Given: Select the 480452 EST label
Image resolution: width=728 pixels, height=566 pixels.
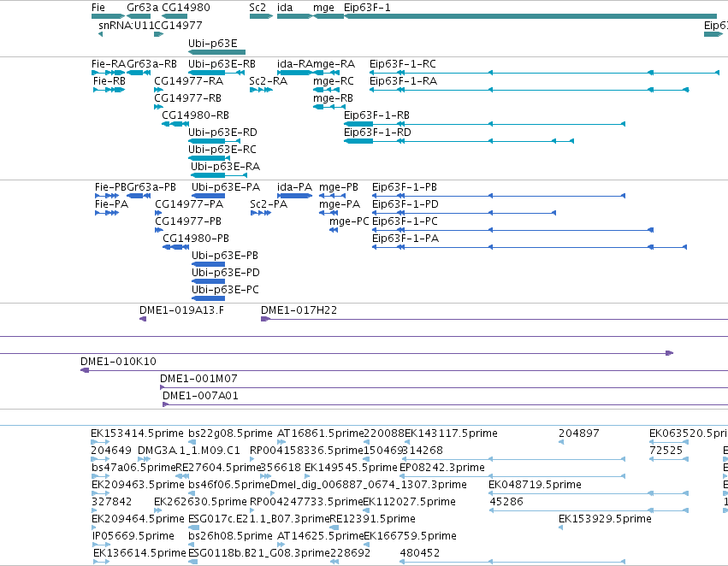Looking at the screenshot, I should (x=420, y=553).
